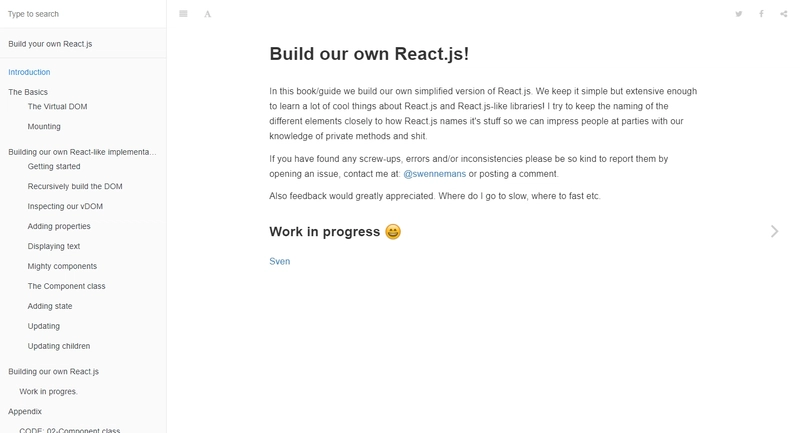This screenshot has height=433, width=800.
Task: Open Inspecting our vDOM section
Action: (65, 206)
